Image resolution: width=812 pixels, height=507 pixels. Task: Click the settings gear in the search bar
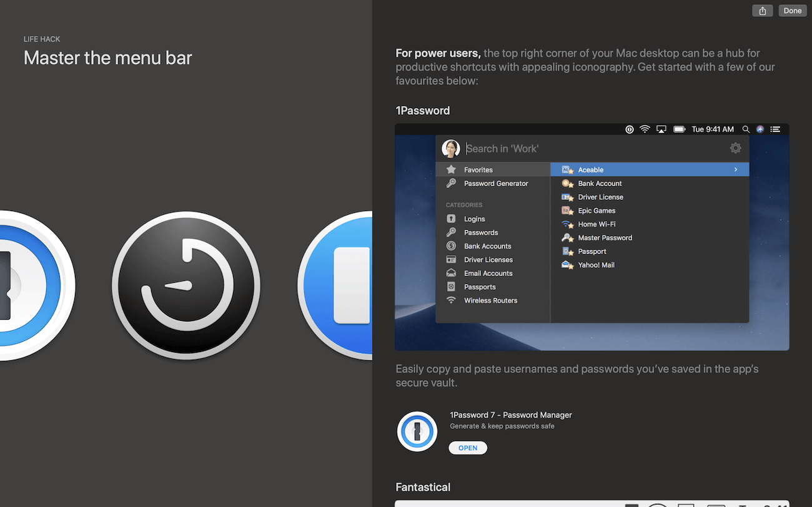(735, 148)
